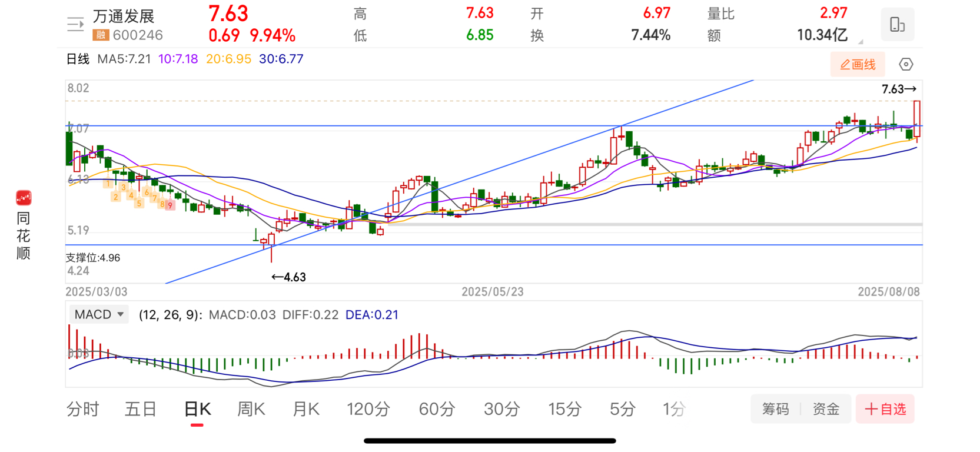
Task: Tap the open price 6.97
Action: (657, 13)
